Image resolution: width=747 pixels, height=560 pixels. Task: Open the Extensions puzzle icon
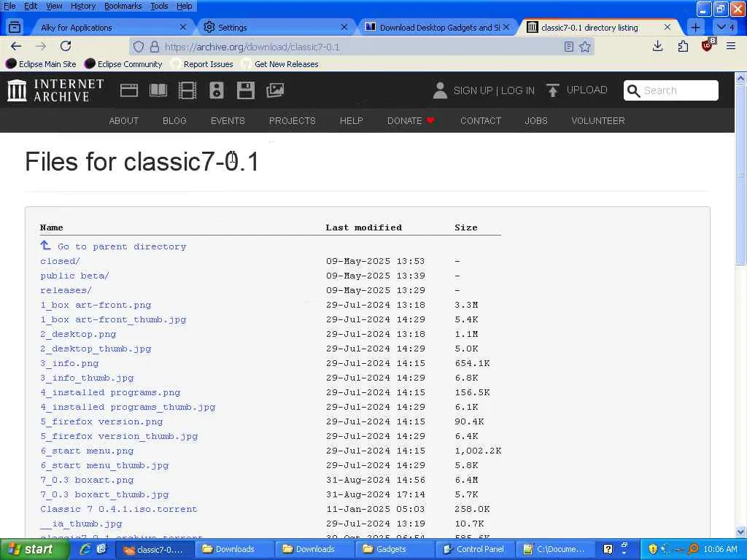point(683,46)
